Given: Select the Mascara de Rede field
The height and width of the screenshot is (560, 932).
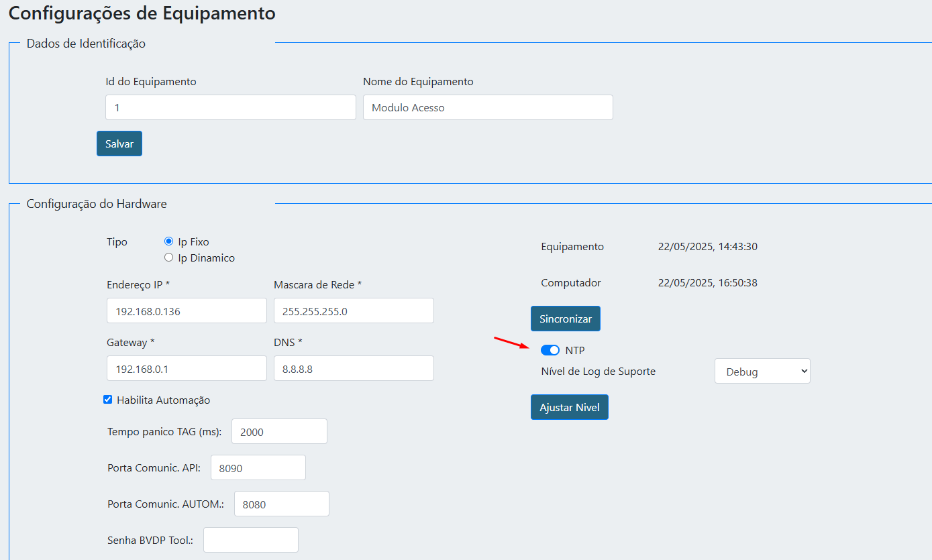Looking at the screenshot, I should click(x=354, y=311).
